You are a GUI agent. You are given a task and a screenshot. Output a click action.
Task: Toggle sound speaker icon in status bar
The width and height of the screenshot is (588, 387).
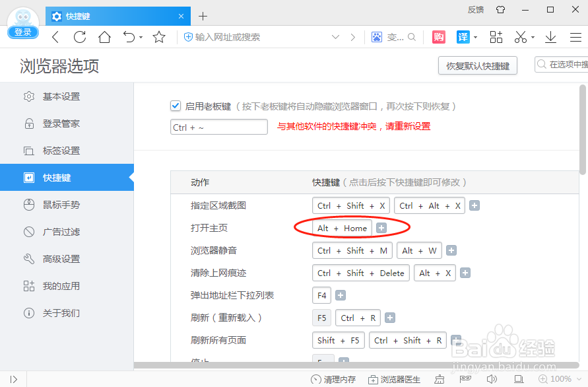492,379
